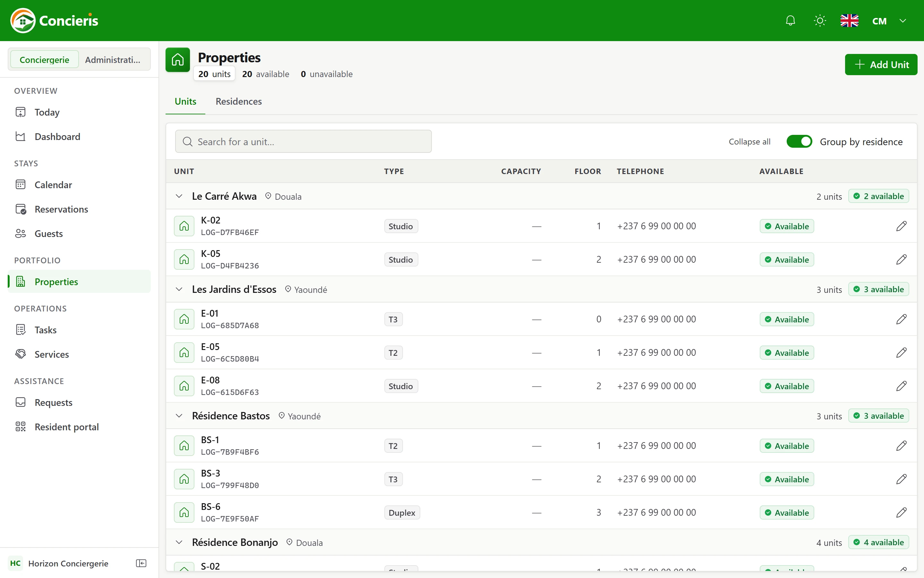This screenshot has height=578, width=924.
Task: Collapse the Les Jardins d'Essos group
Action: point(179,289)
